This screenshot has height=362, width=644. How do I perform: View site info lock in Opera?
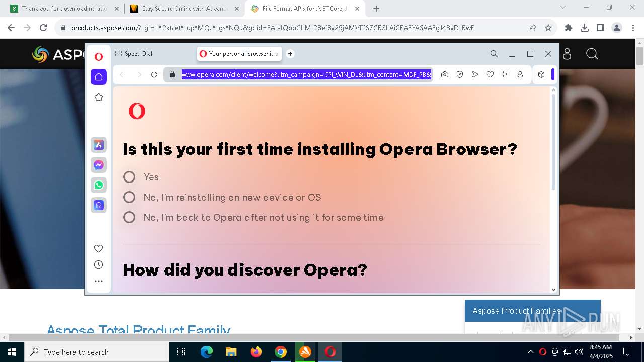pos(172,74)
